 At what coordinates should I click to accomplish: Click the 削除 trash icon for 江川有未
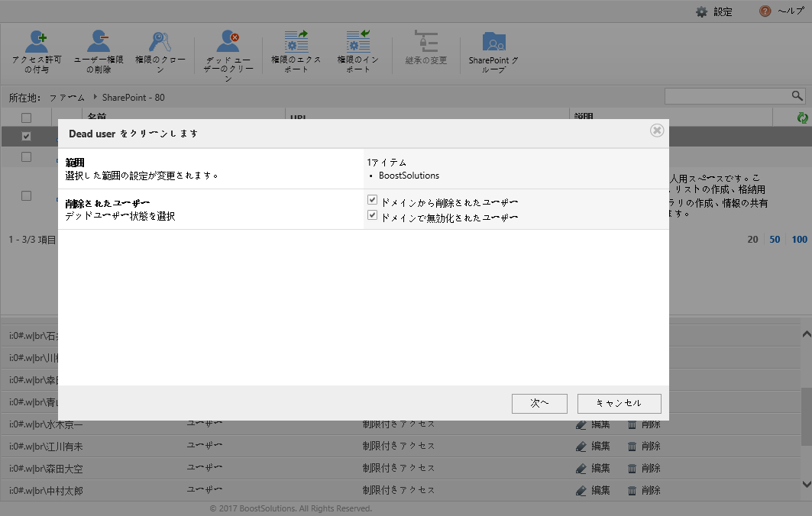pos(632,446)
